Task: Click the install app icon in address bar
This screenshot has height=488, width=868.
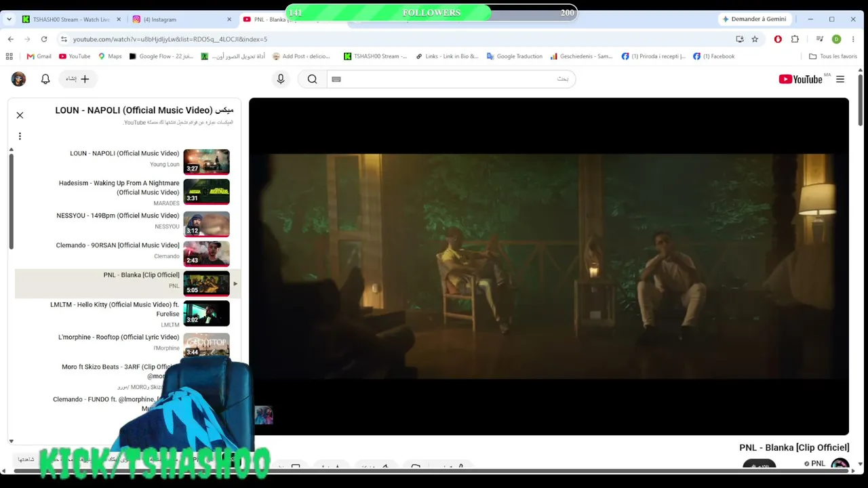Action: click(x=740, y=39)
